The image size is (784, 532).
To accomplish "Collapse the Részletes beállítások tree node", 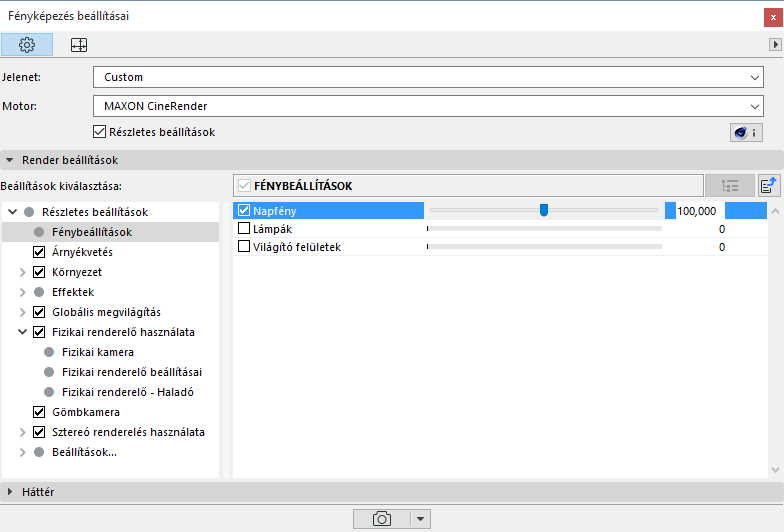I will [12, 212].
